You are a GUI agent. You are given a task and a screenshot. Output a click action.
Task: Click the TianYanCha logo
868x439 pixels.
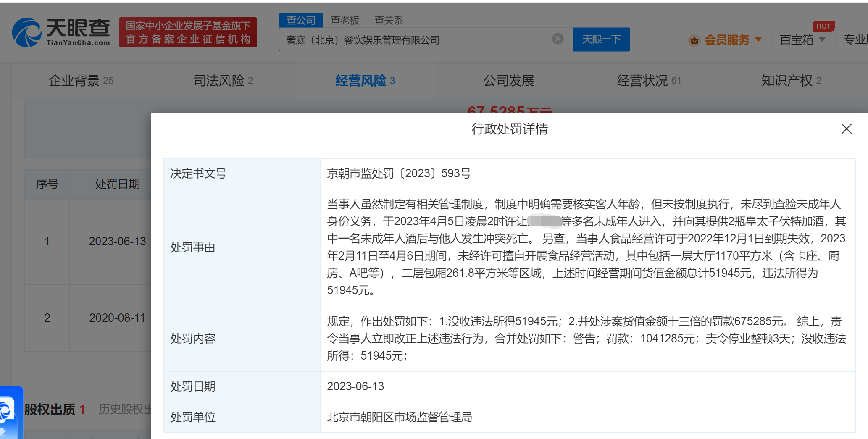[x=61, y=32]
